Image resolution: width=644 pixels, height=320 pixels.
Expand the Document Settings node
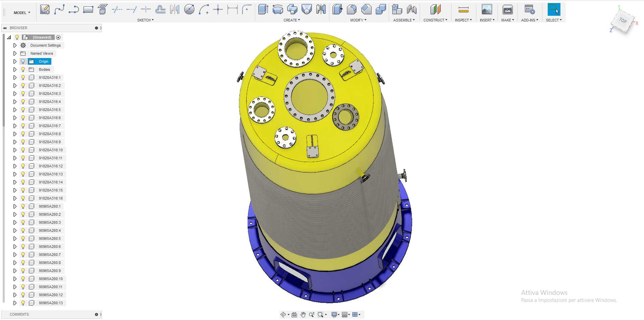(15, 45)
